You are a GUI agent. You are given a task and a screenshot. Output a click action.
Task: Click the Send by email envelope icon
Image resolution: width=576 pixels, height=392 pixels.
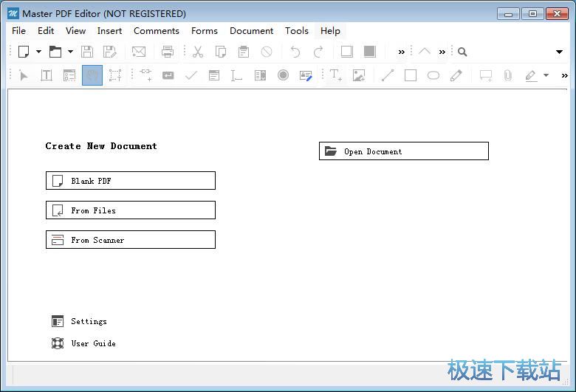(139, 52)
